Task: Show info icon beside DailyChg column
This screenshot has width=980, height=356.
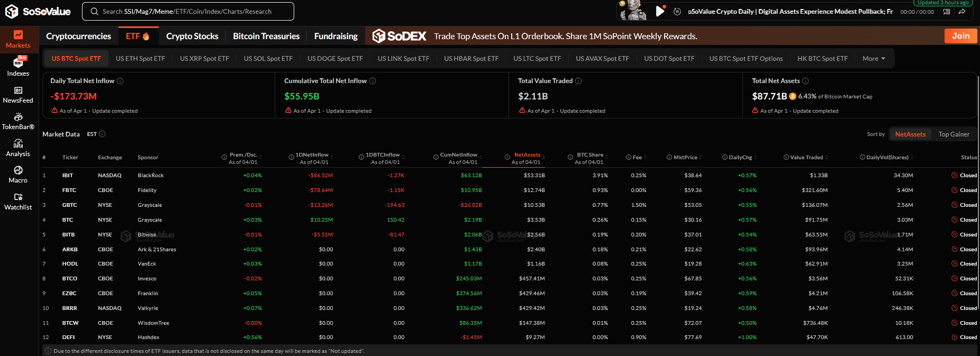Action: [725, 157]
